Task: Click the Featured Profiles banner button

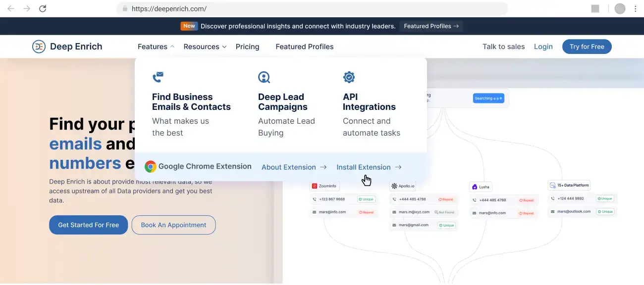Action: coord(431,26)
